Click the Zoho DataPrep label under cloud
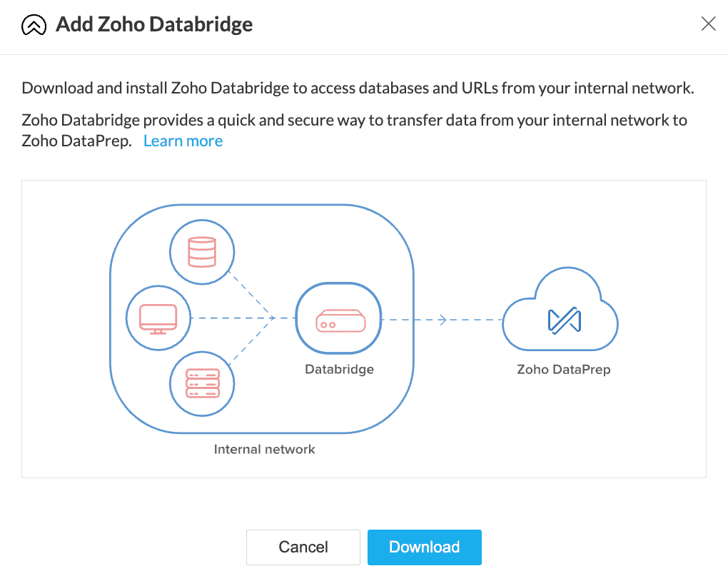Viewport: 728px width, 581px height. [564, 370]
